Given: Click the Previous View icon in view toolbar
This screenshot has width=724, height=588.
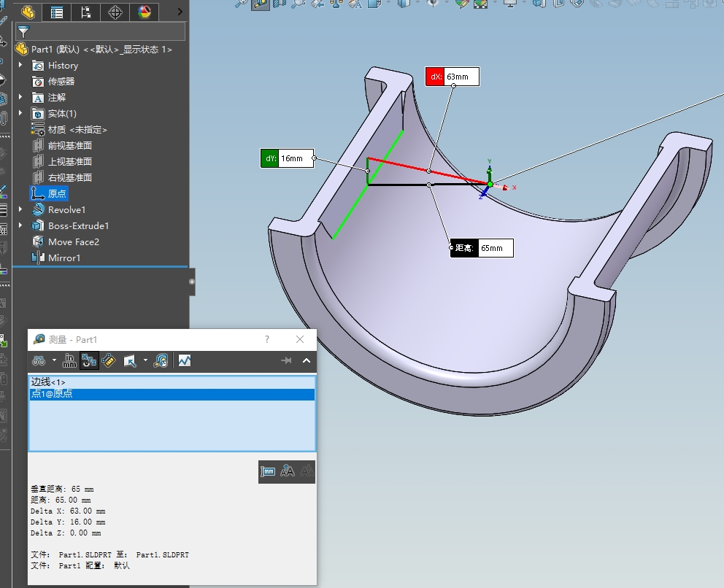Looking at the screenshot, I should coord(317,4).
